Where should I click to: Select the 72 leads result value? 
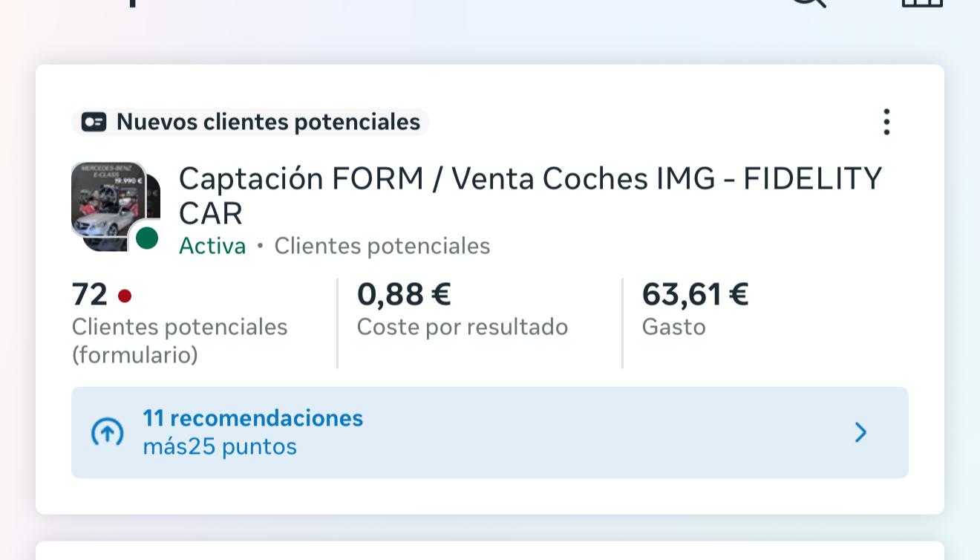coord(90,295)
